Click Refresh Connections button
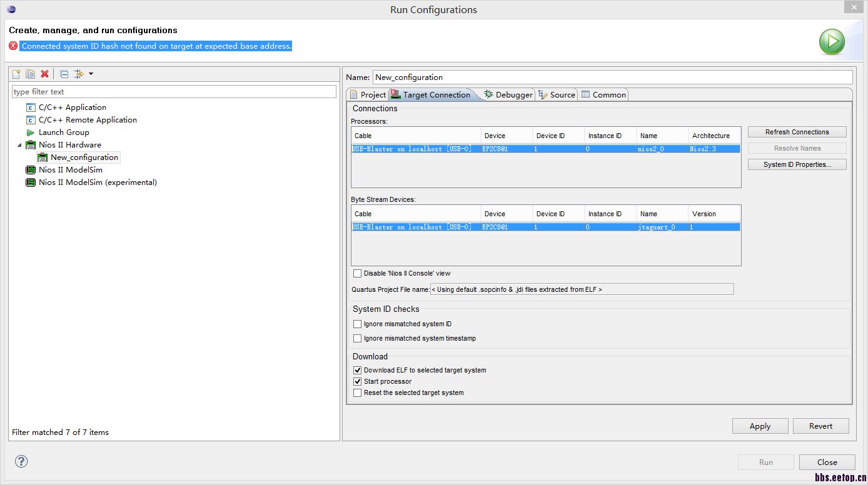 click(797, 132)
